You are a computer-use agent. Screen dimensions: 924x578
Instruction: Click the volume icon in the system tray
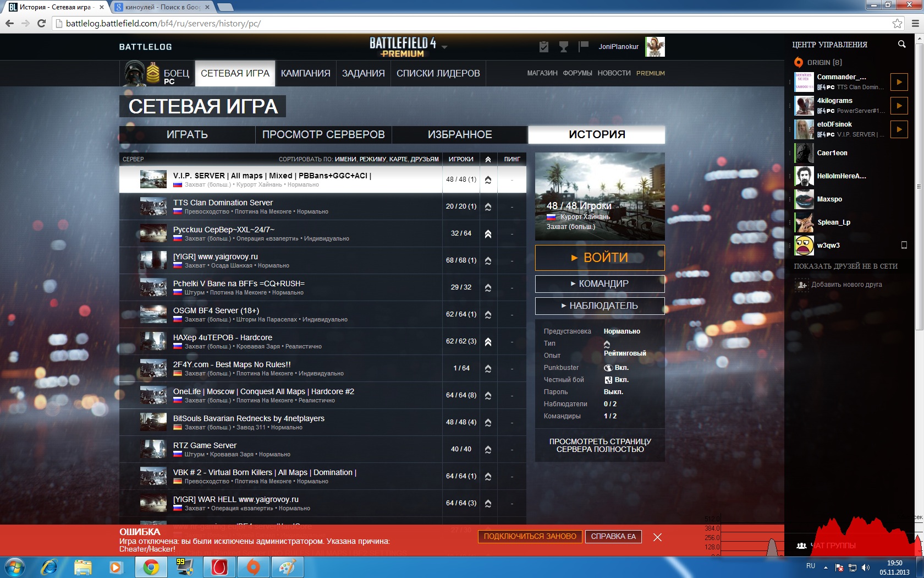tap(866, 567)
